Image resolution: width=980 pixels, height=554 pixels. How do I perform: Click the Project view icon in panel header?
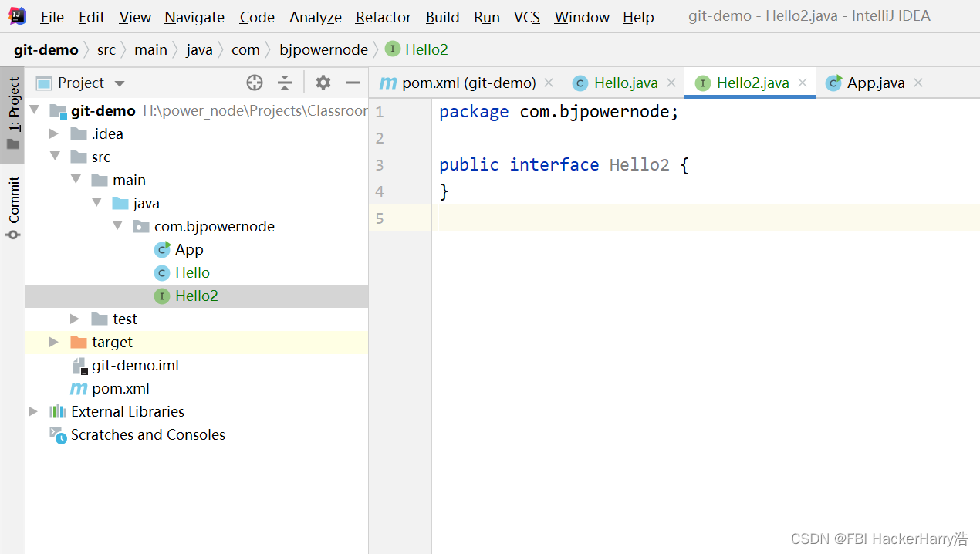click(44, 83)
